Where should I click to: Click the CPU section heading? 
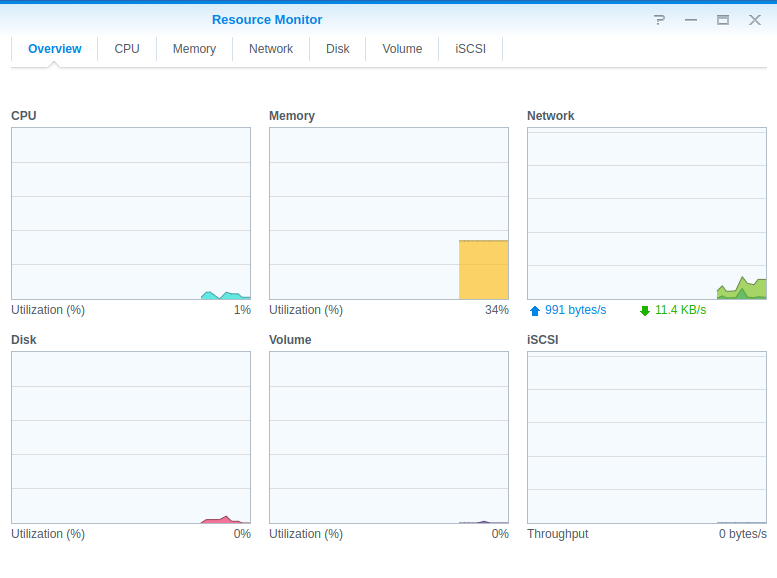coord(24,116)
